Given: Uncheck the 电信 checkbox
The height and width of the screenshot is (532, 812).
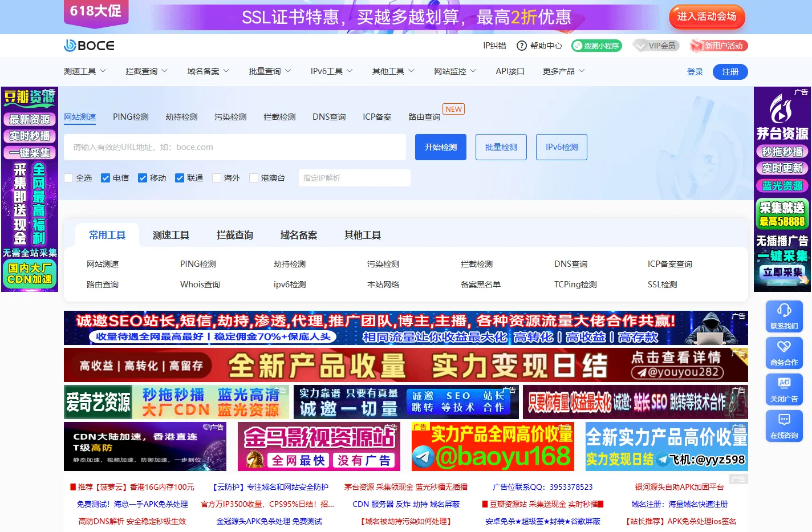Looking at the screenshot, I should tap(105, 178).
